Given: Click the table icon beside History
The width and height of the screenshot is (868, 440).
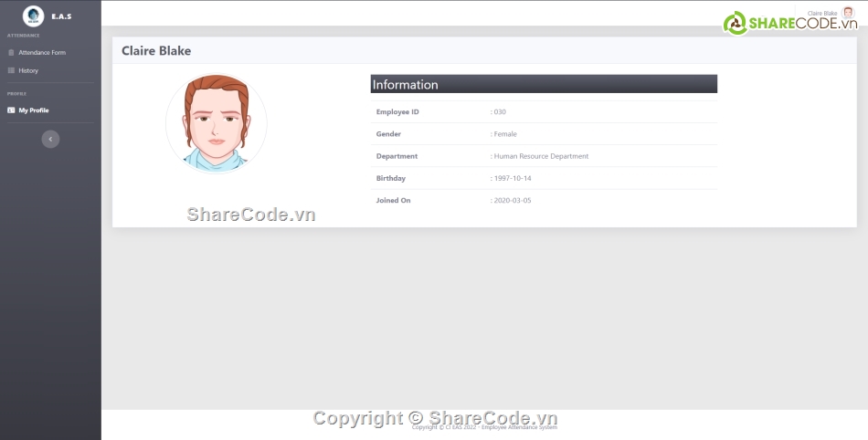Looking at the screenshot, I should point(11,70).
